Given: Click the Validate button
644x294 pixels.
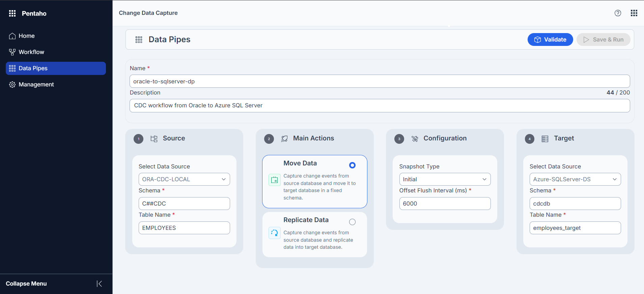Looking at the screenshot, I should pyautogui.click(x=550, y=39).
